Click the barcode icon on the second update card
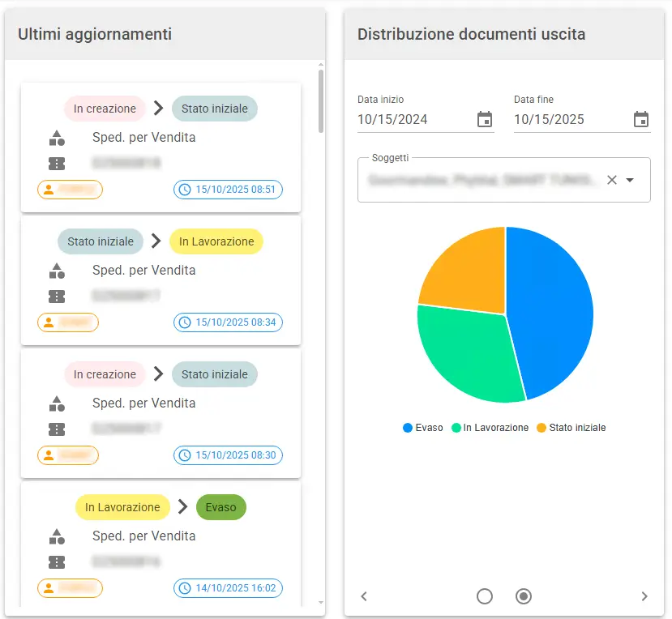 [56, 296]
